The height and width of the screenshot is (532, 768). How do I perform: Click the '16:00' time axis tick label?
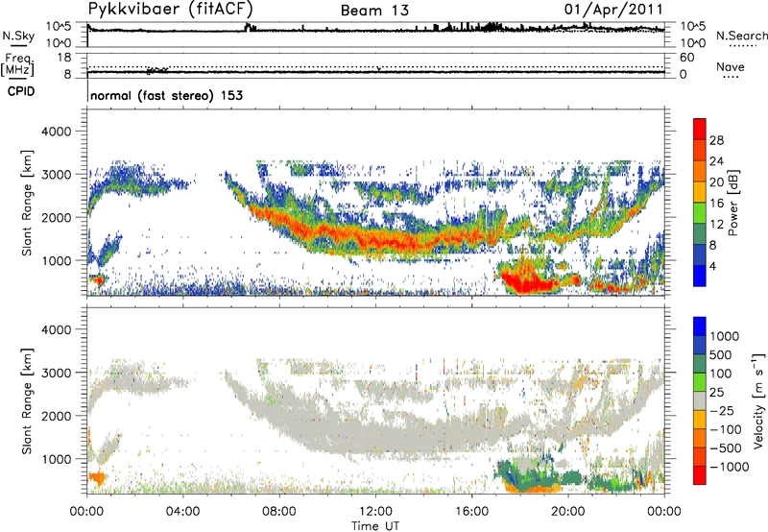point(471,512)
